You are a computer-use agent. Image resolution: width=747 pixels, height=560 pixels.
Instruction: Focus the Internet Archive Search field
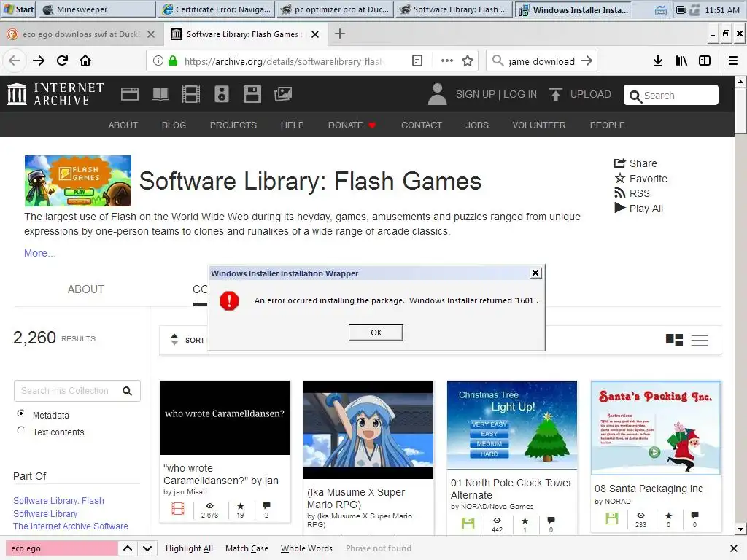(x=671, y=96)
